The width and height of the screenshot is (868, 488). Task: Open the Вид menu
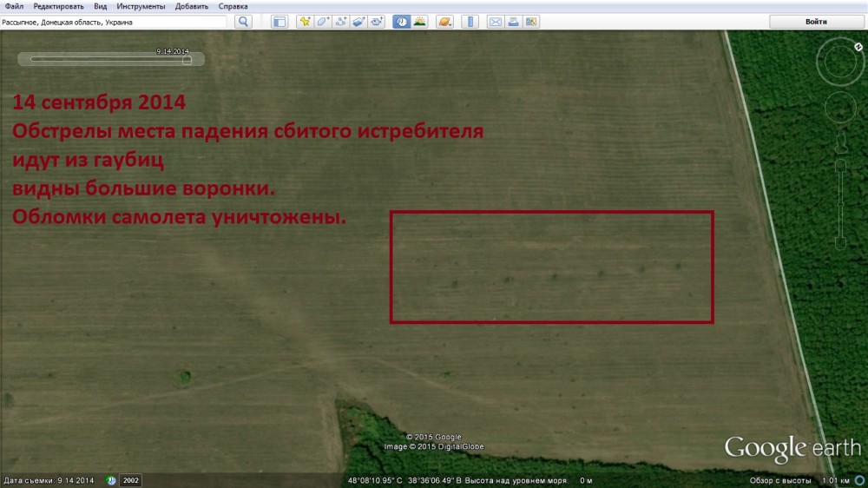pyautogui.click(x=100, y=6)
